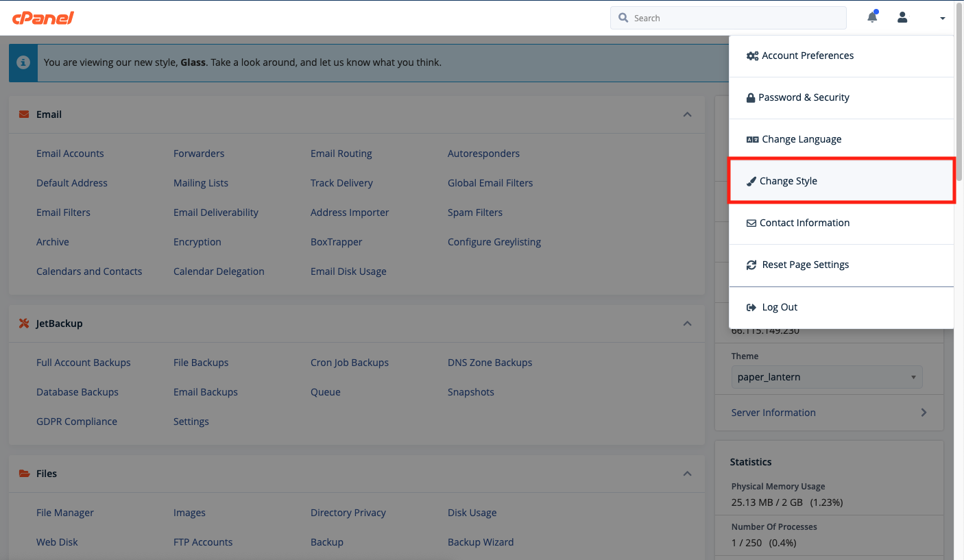Collapse the Files section

coord(687,474)
